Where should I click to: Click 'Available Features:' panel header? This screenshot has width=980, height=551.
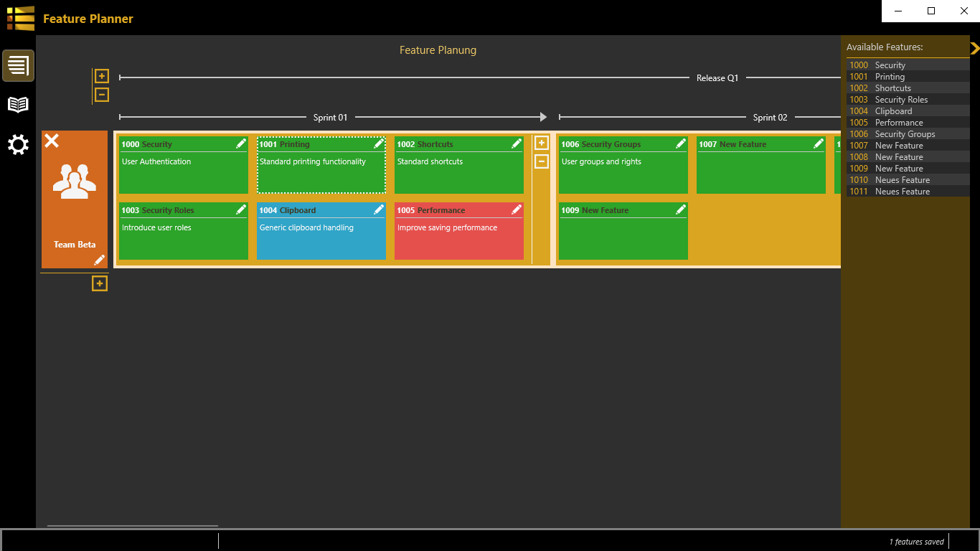[x=885, y=47]
